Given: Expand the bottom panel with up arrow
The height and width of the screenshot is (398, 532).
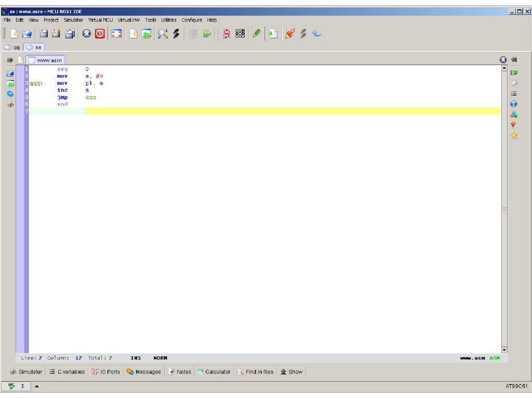Looking at the screenshot, I should click(37, 387).
